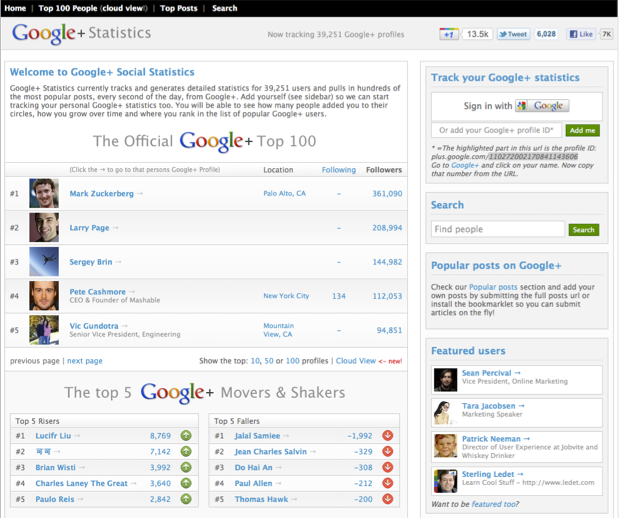Screen dimensions: 619x518
Task: Click Sean Percival's avatar in Featured users
Action: [445, 380]
